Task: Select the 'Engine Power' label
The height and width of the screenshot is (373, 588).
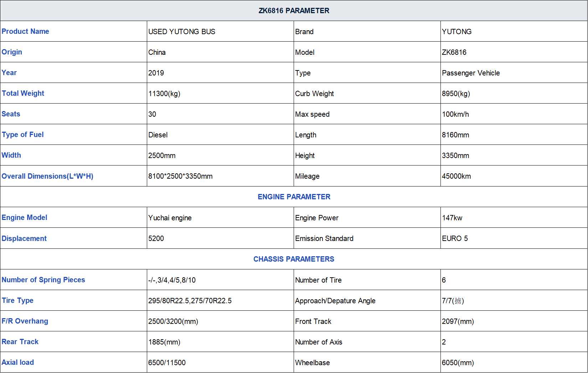Action: (x=317, y=218)
